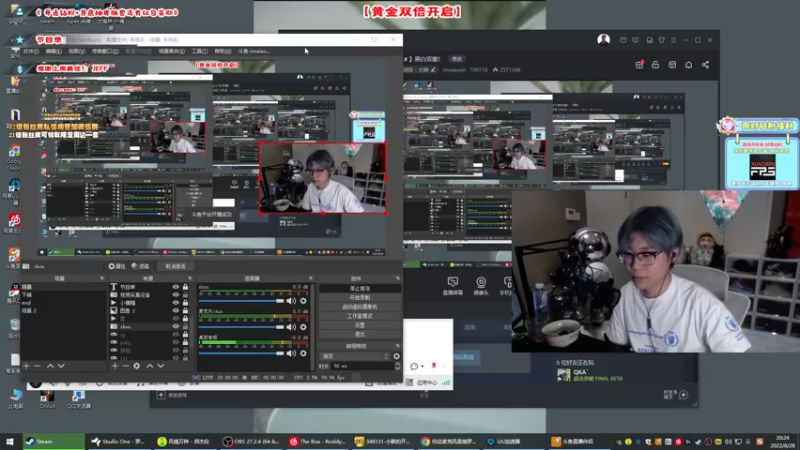Open gift box icon with red badge
Viewport: 800px width, 450px height.
(639, 64)
